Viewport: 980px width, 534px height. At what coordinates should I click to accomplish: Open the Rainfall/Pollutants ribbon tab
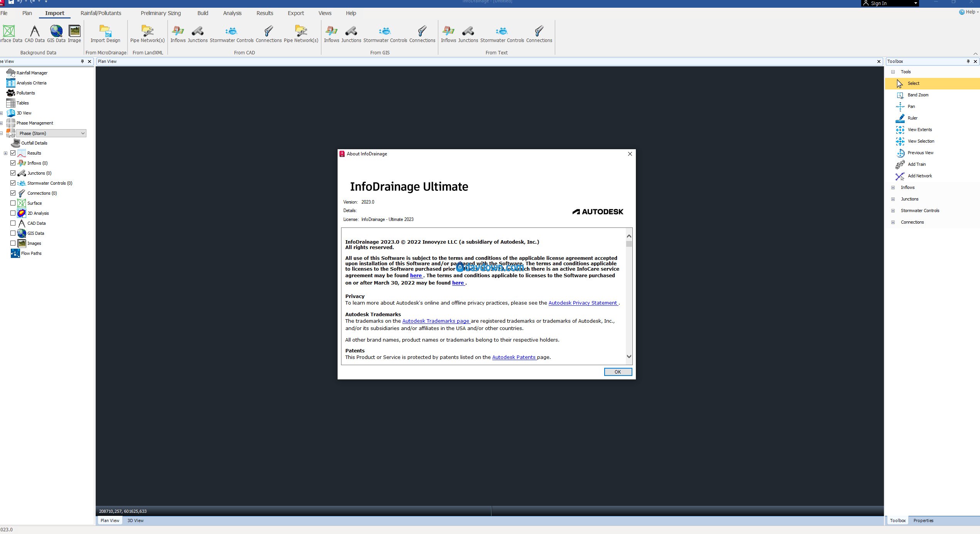point(101,13)
